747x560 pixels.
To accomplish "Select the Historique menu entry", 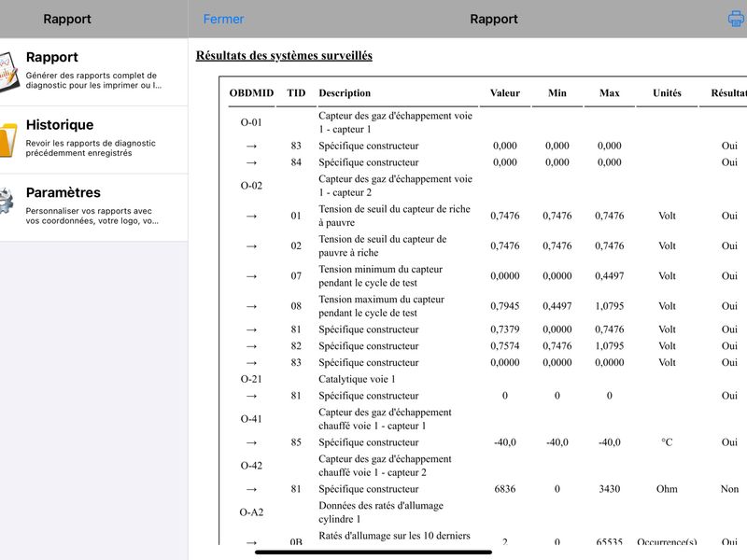I will click(94, 139).
